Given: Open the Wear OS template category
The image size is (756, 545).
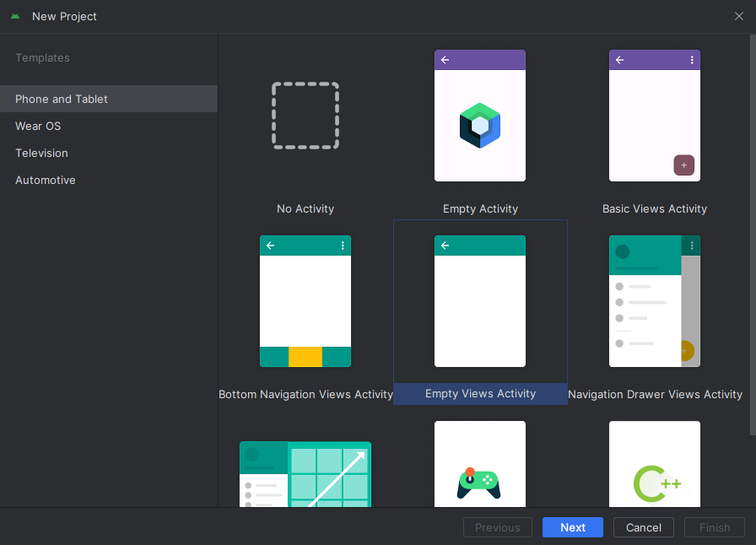Looking at the screenshot, I should tap(38, 126).
